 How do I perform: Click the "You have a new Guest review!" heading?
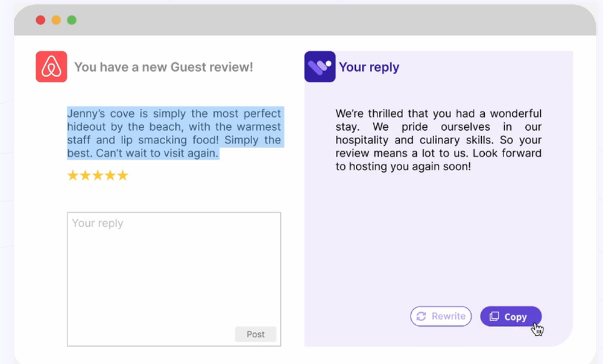(163, 67)
